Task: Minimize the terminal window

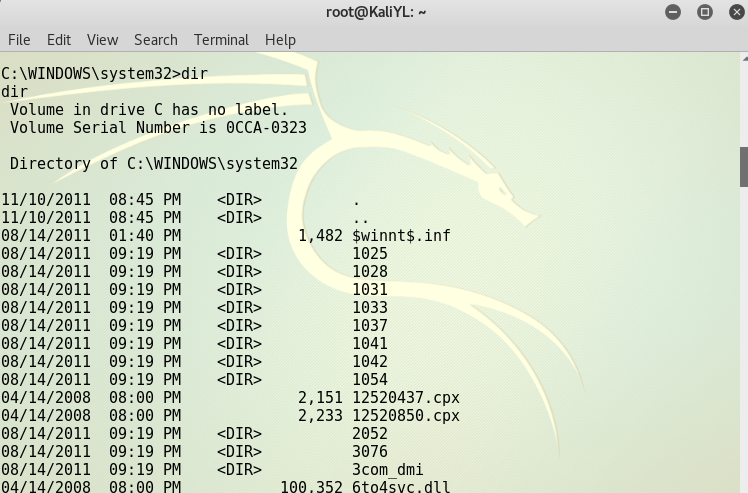Action: (x=673, y=12)
